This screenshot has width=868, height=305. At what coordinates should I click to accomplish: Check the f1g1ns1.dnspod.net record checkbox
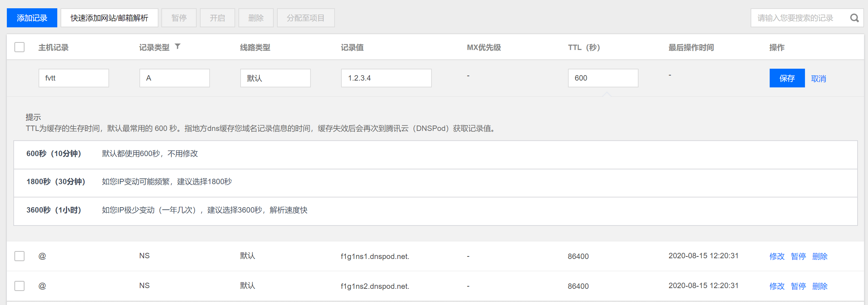coord(19,256)
